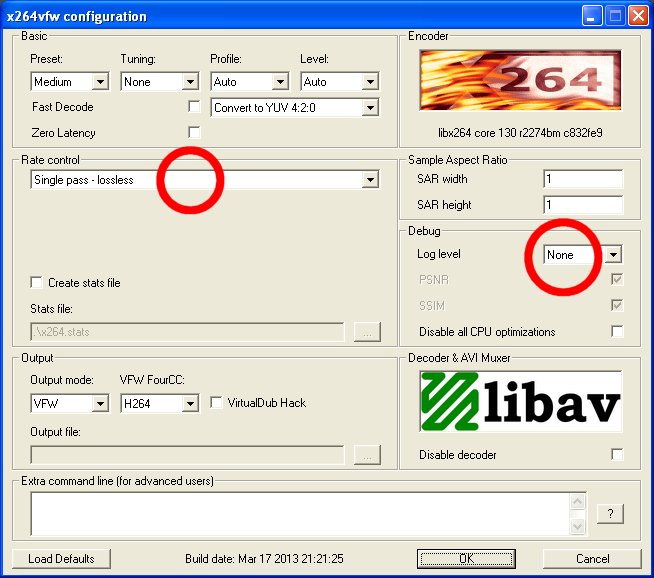Check the Create stats file option
The height and width of the screenshot is (578, 654).
37,283
